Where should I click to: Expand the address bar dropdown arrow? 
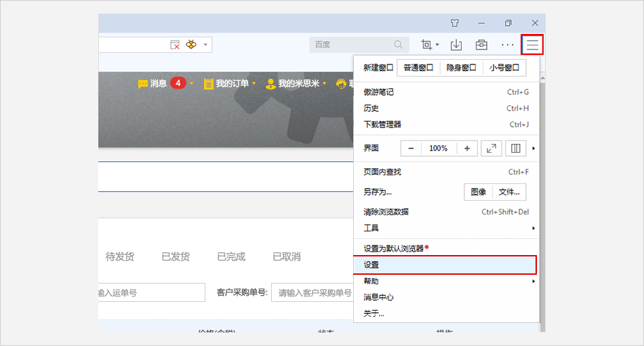coord(205,45)
